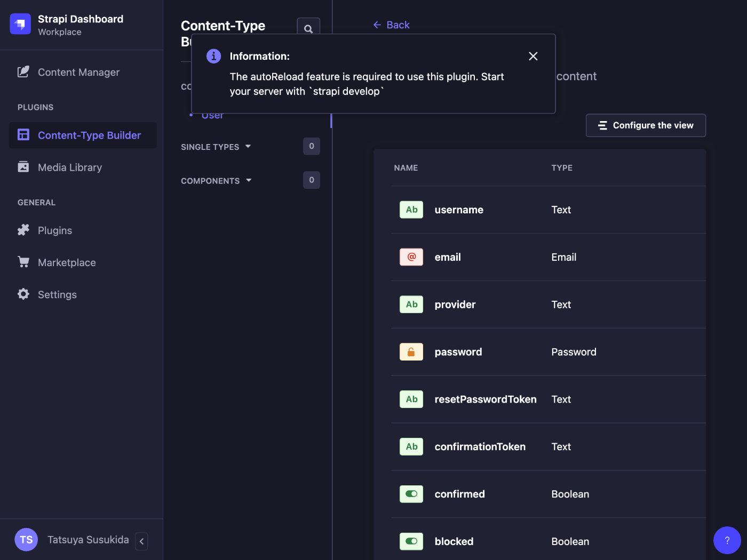Open Content Manager from sidebar

point(78,72)
